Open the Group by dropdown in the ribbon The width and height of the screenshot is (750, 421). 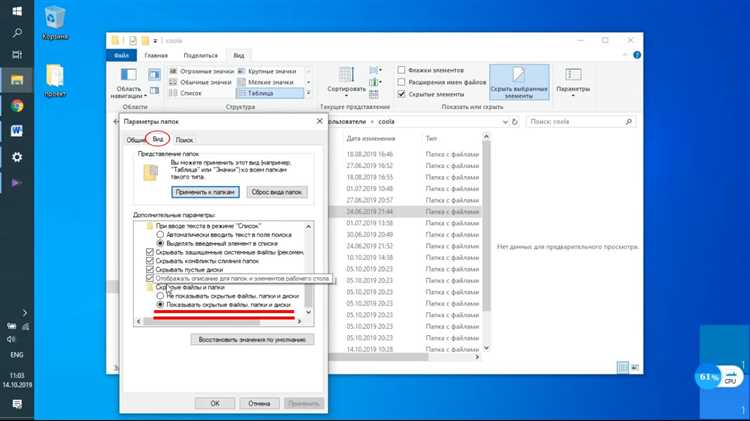coord(375,70)
